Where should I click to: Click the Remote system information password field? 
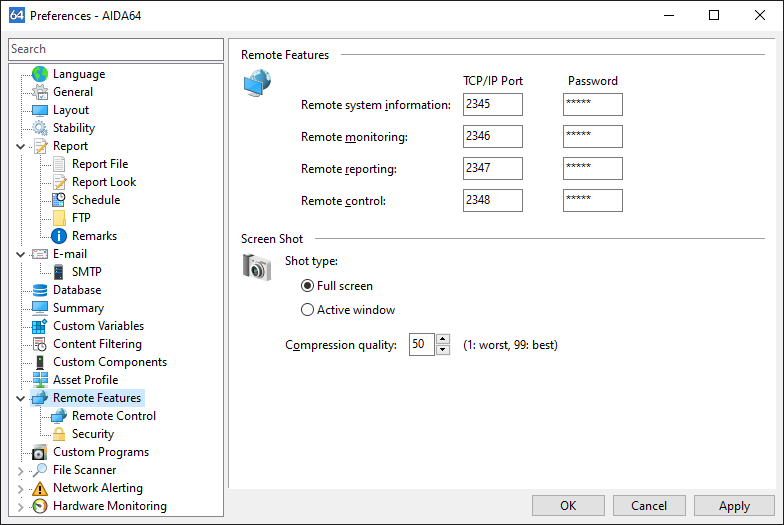point(592,104)
